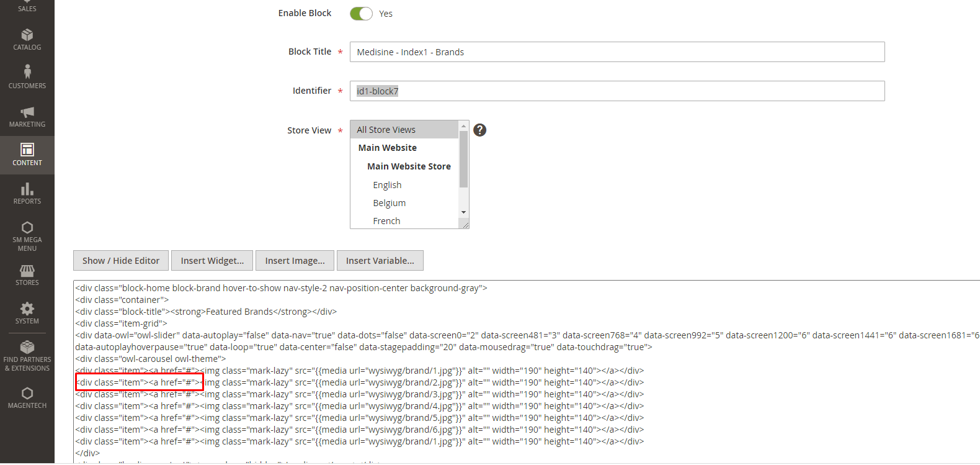
Task: Open the Customers menu icon
Action: coord(27,71)
